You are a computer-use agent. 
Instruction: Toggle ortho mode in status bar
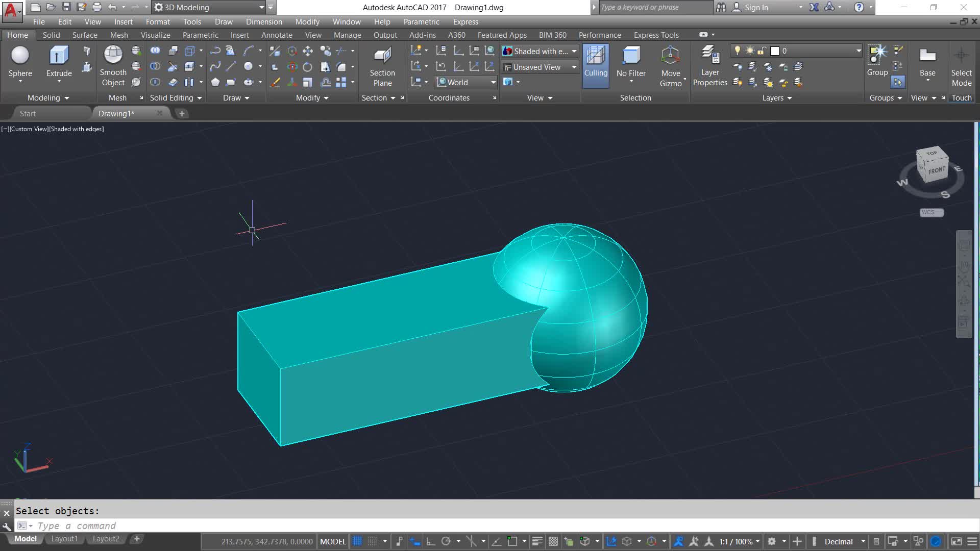[430, 541]
